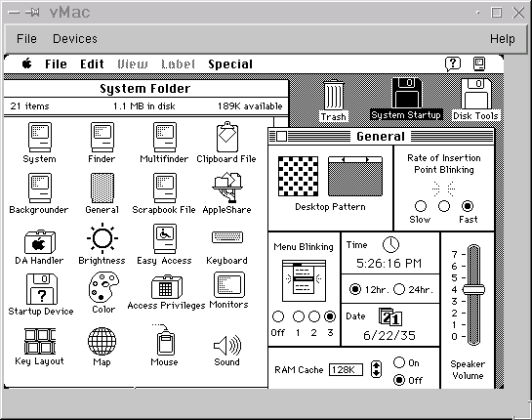Viewport: 532px width, 420px height.
Task: Set speaker volume to level 7
Action: [x=473, y=254]
